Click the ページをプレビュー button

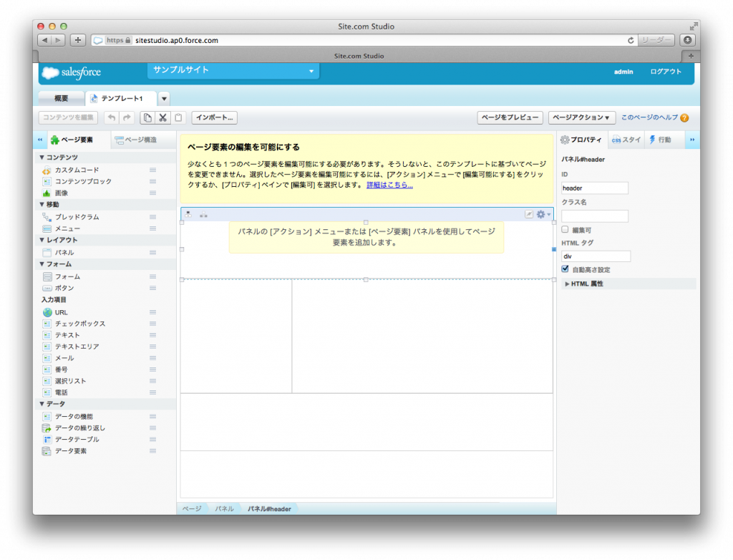(x=510, y=117)
